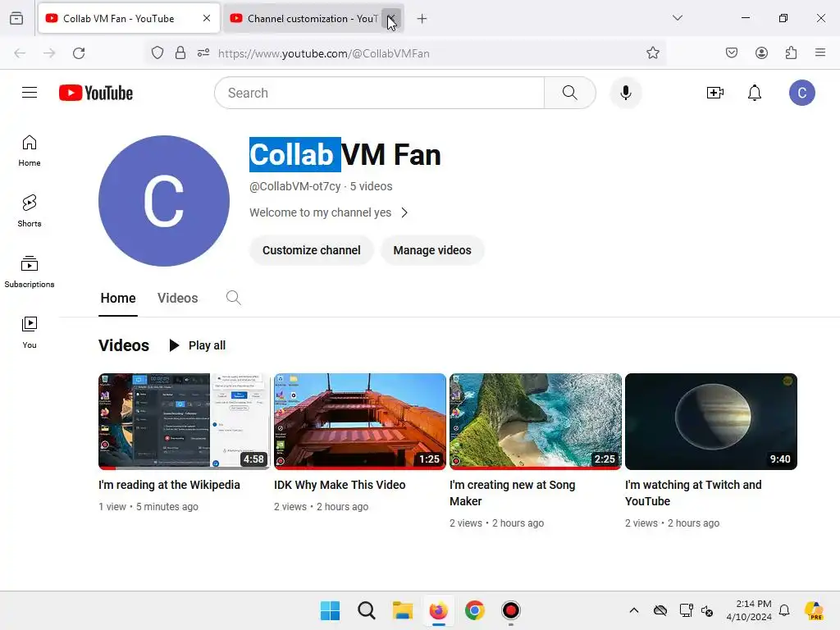Click the large channel avatar picture

164,201
